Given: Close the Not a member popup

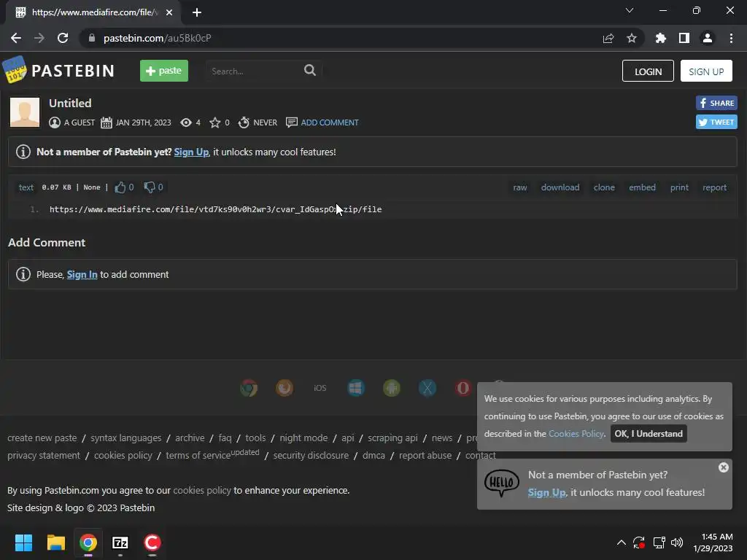Looking at the screenshot, I should (x=723, y=467).
